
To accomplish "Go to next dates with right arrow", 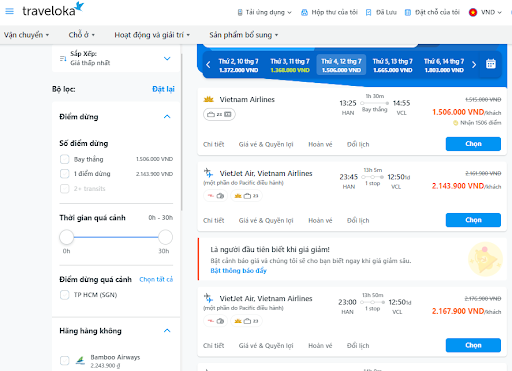I will (474, 65).
